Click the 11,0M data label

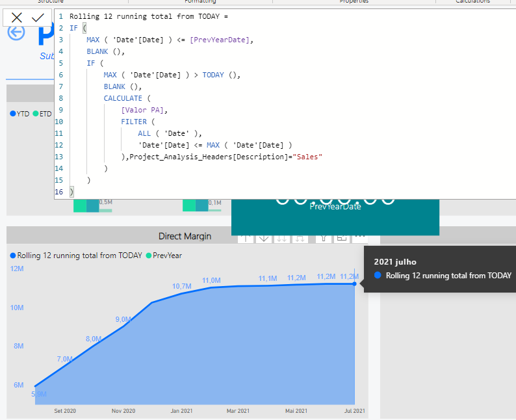(211, 280)
